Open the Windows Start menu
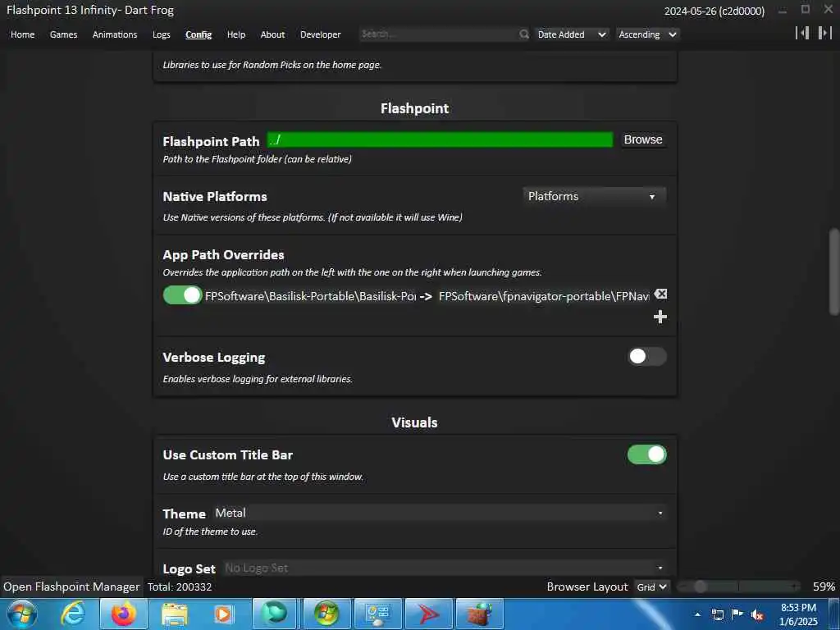This screenshot has height=630, width=840. 22,614
